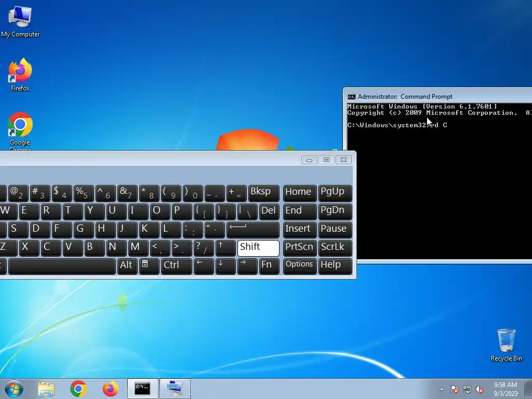532x399 pixels.
Task: Tap the semicolon colon key
Action: [193, 230]
